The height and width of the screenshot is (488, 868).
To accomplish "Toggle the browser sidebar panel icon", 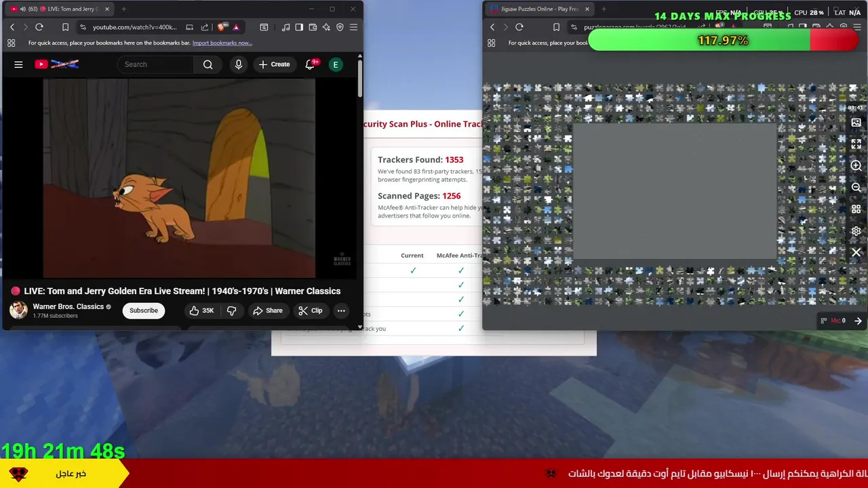I will point(299,27).
